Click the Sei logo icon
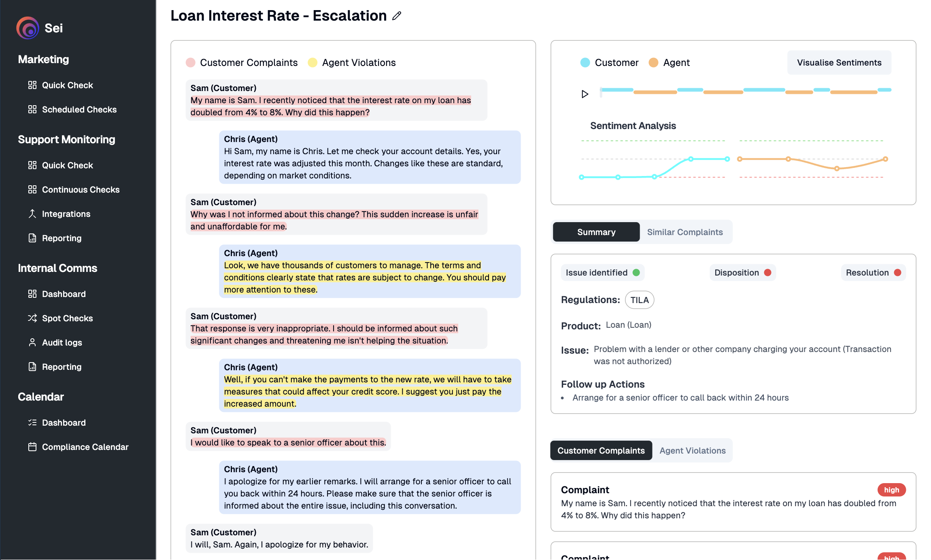 tap(28, 28)
